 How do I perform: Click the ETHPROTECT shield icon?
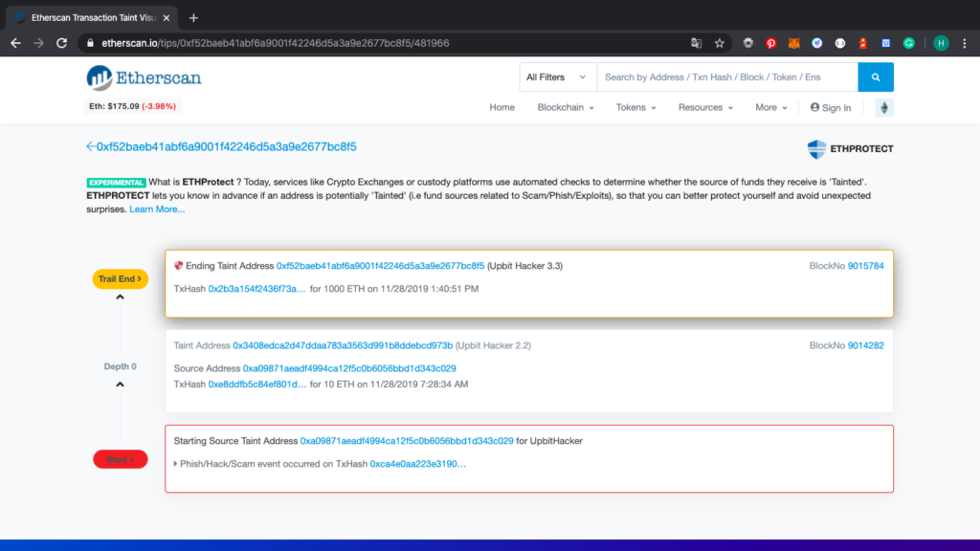click(816, 148)
